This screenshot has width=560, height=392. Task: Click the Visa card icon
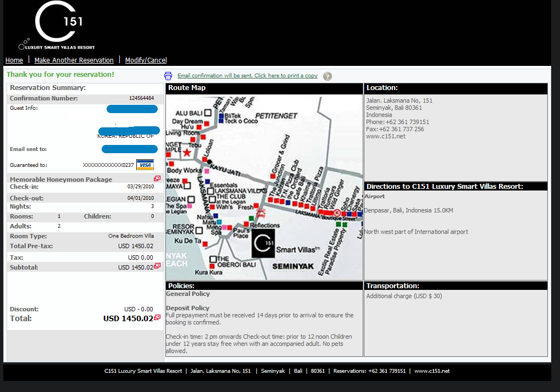click(145, 165)
